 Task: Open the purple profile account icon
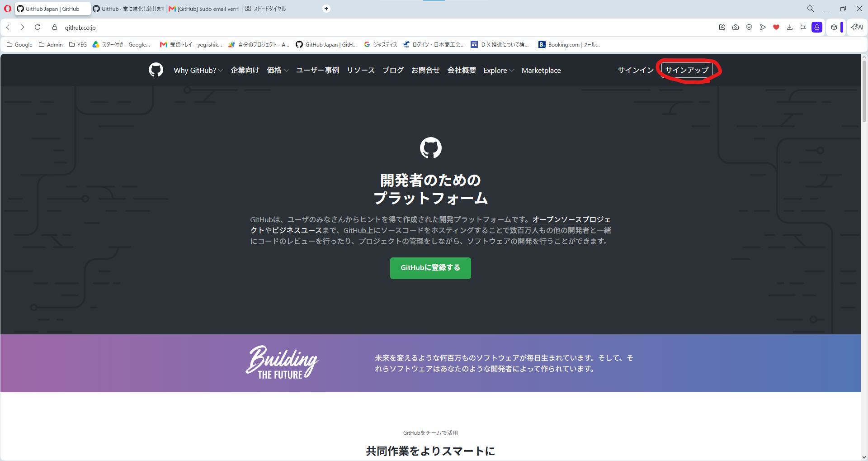coord(817,27)
